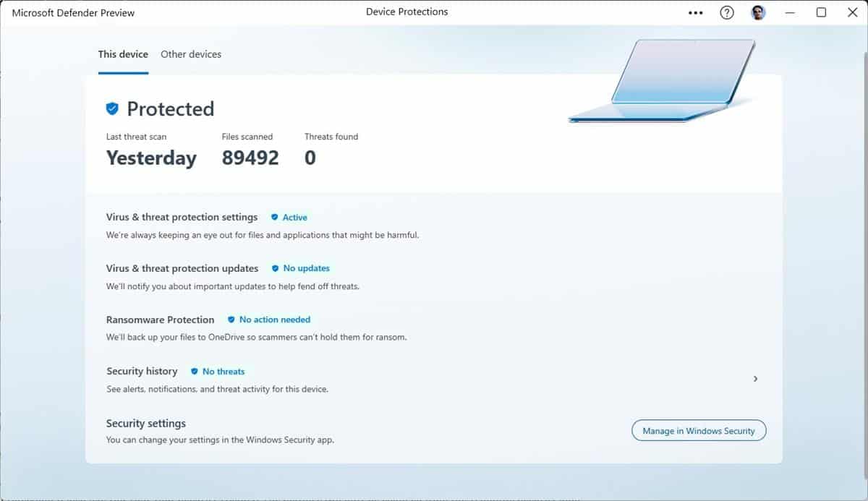Expand Security history details
The image size is (868, 501).
755,379
